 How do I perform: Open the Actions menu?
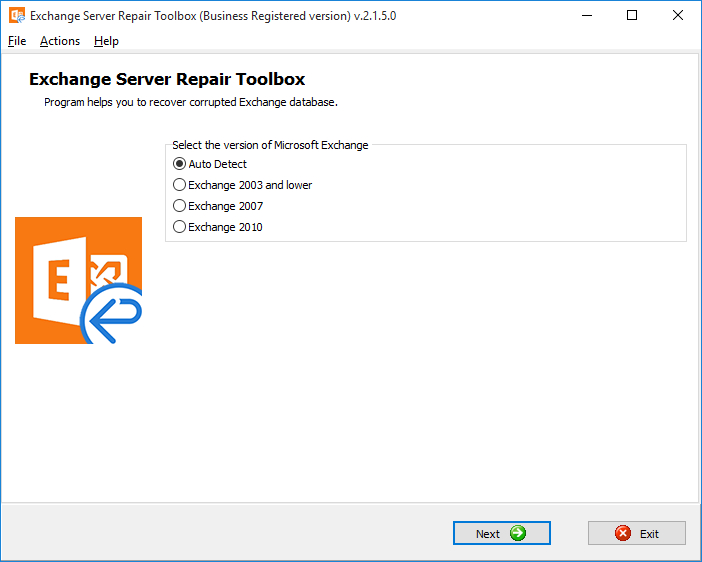click(60, 41)
